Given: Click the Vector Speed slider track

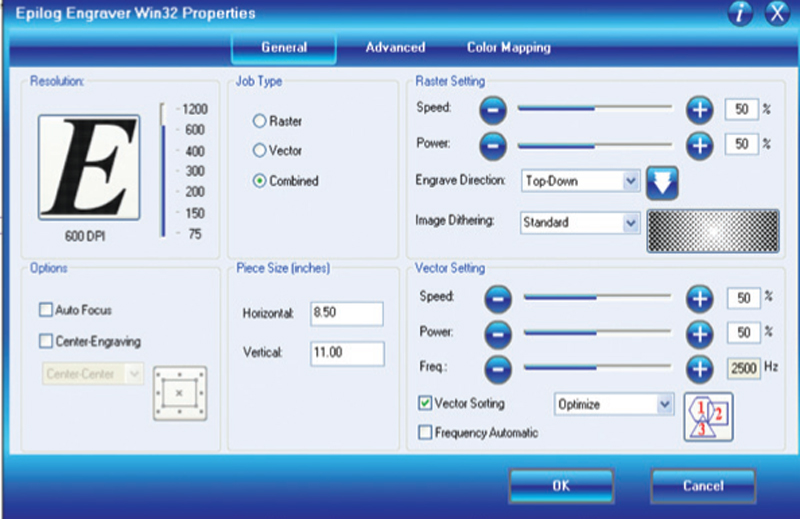Looking at the screenshot, I should pos(597,297).
